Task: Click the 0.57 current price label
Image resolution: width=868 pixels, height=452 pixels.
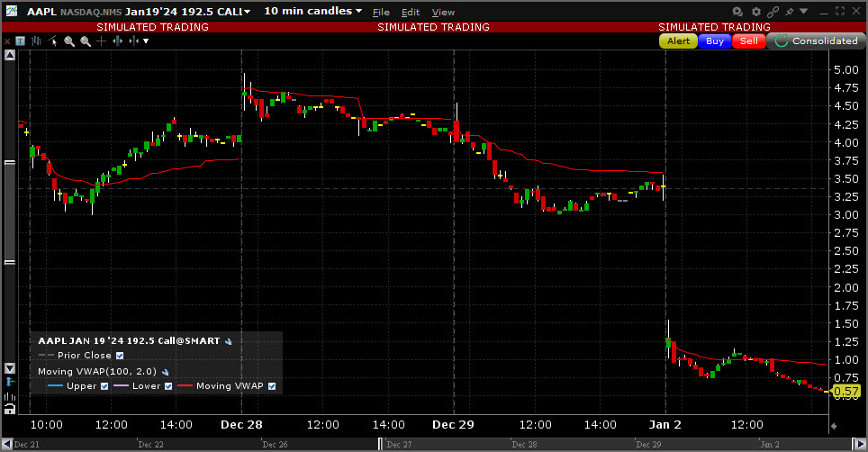Action: tap(845, 392)
